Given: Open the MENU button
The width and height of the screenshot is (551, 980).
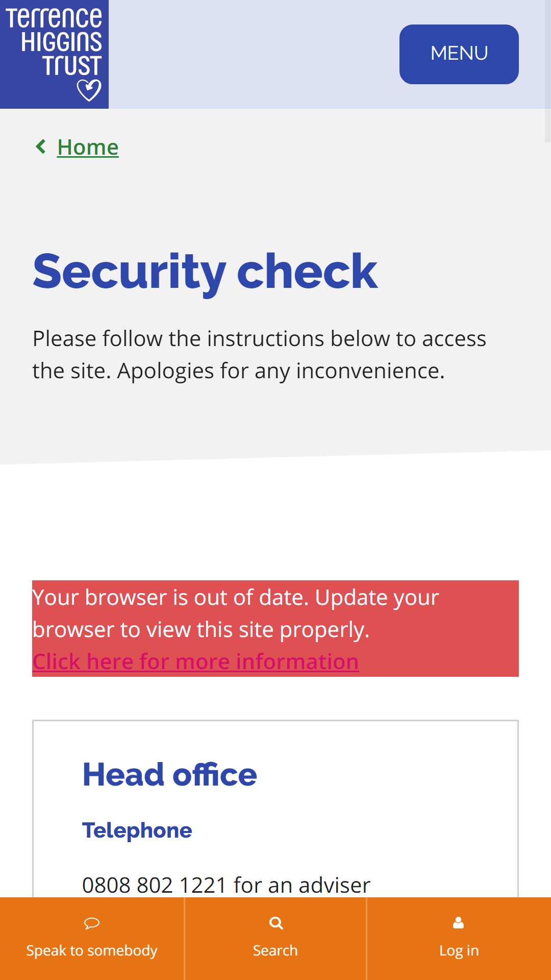Looking at the screenshot, I should pos(459,54).
